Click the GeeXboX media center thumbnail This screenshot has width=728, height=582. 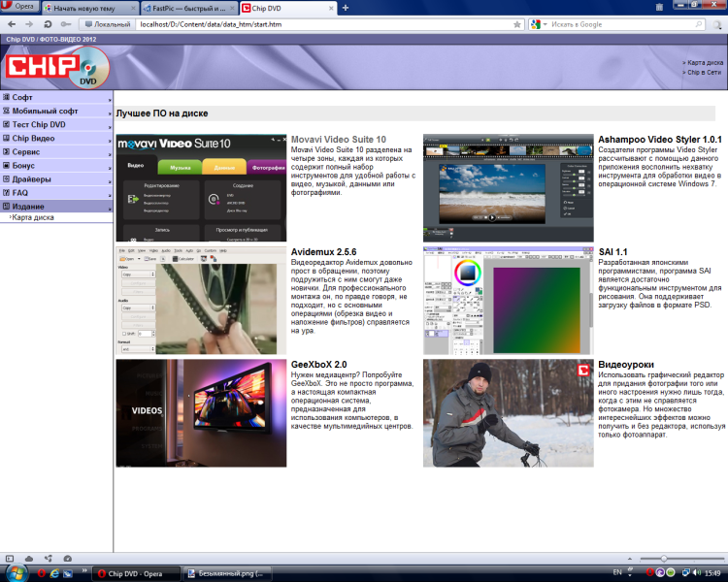(201, 413)
